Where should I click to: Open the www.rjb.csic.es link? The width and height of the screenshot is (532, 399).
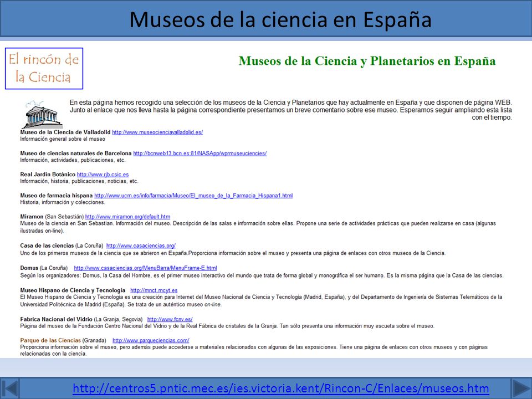click(103, 175)
